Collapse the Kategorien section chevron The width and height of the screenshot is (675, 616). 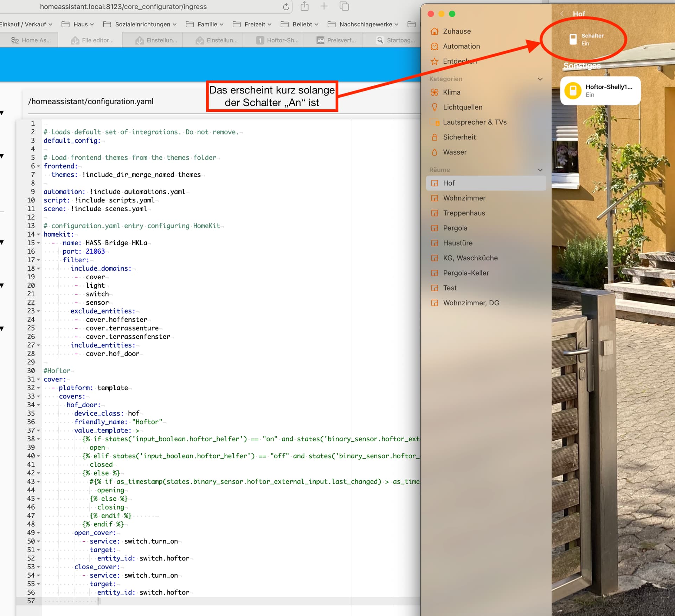(x=540, y=79)
